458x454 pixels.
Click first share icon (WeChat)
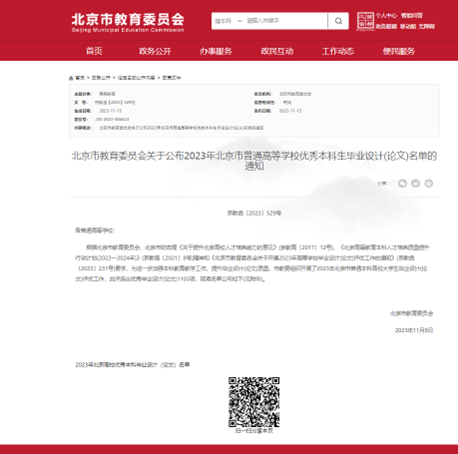coord(403,183)
